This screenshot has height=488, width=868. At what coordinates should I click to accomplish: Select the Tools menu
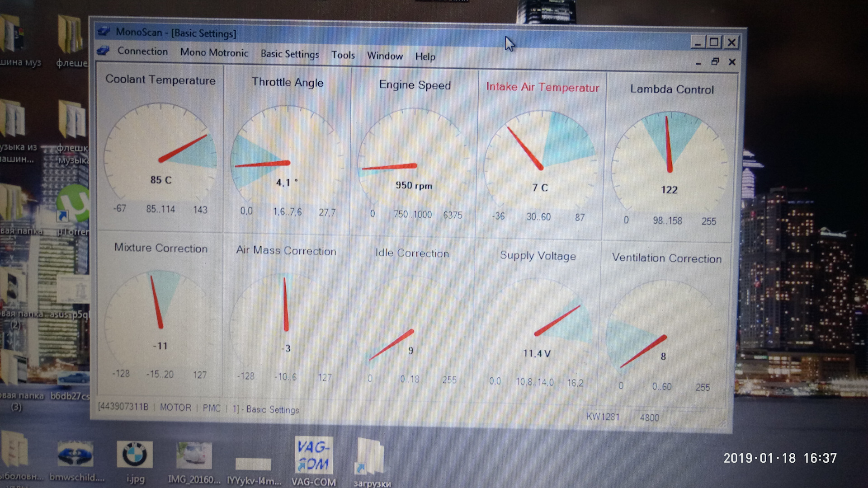coord(343,56)
